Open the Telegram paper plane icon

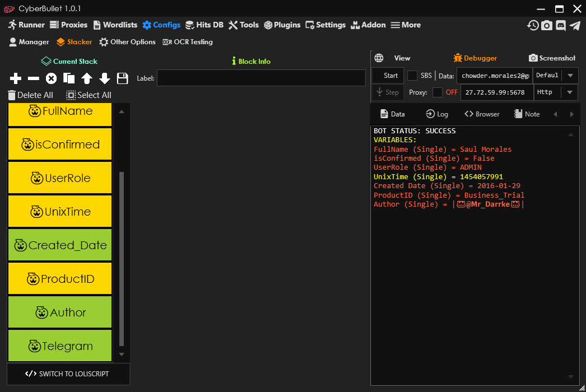pos(575,25)
